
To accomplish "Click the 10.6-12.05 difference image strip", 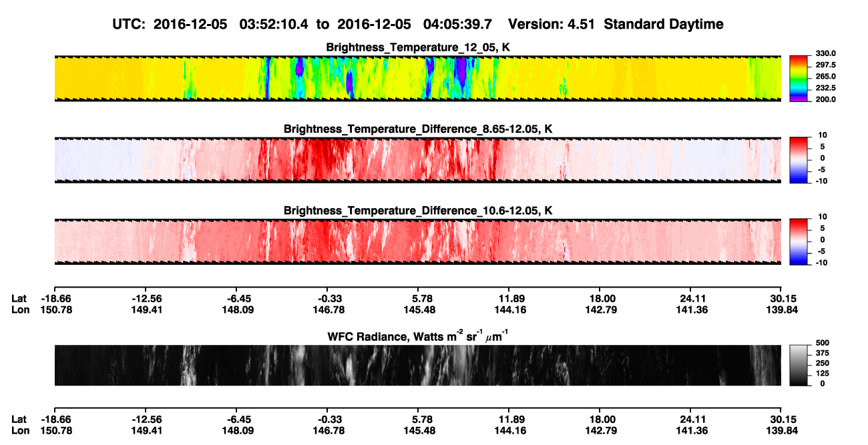I will point(417,241).
